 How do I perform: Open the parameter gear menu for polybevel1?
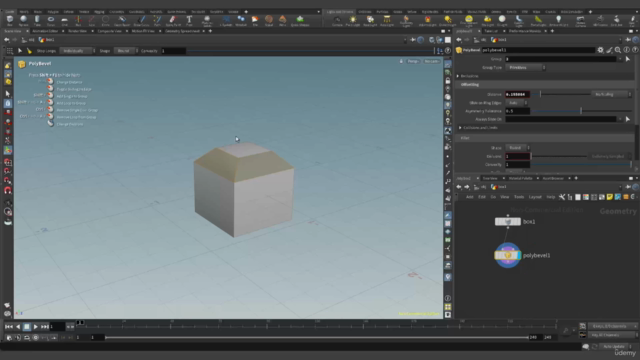(600, 50)
